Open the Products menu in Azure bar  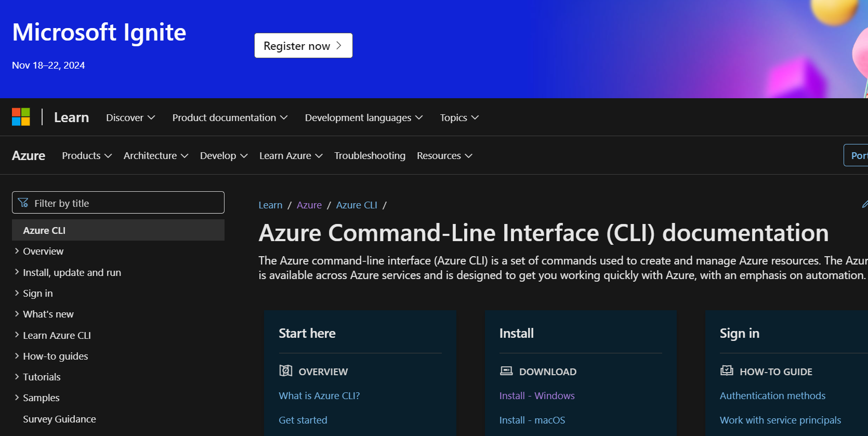pos(87,155)
